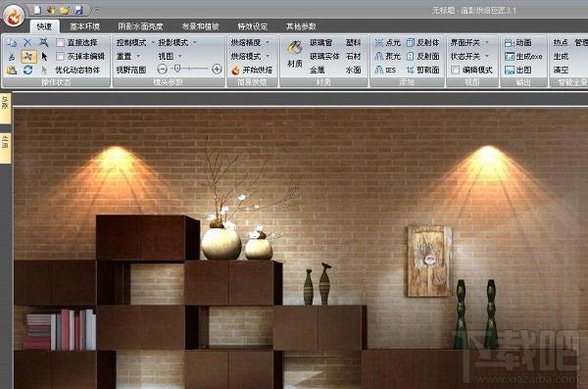Check the 编辑模式 checkbox
The image size is (588, 389).
coord(455,70)
